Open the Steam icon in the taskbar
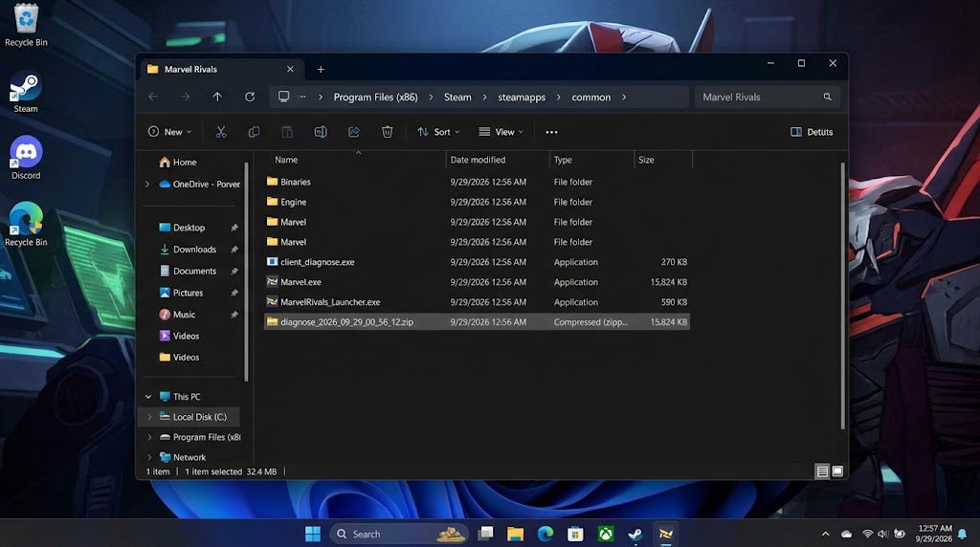The height and width of the screenshot is (547, 980). point(635,534)
